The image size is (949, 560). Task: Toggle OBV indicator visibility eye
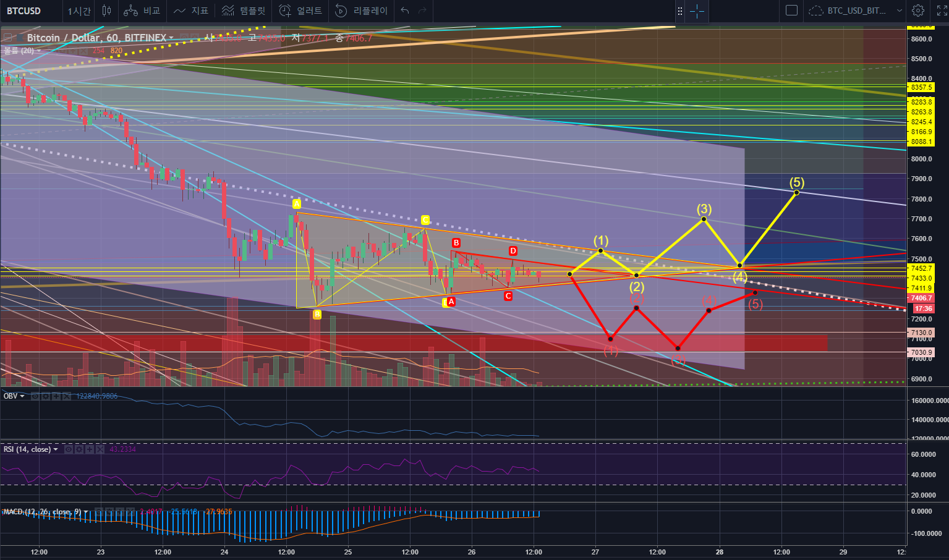pos(35,396)
